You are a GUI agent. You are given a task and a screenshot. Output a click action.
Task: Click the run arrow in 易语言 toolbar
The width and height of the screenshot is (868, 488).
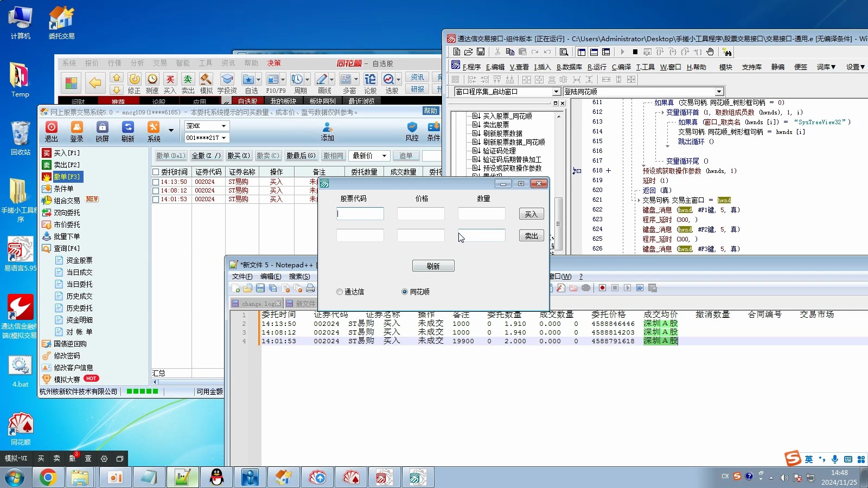[x=622, y=52]
